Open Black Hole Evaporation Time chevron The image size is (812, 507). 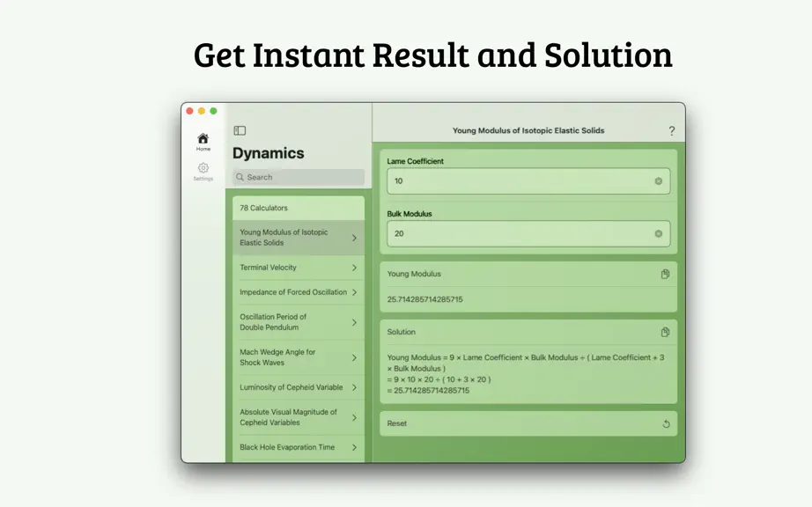click(354, 447)
